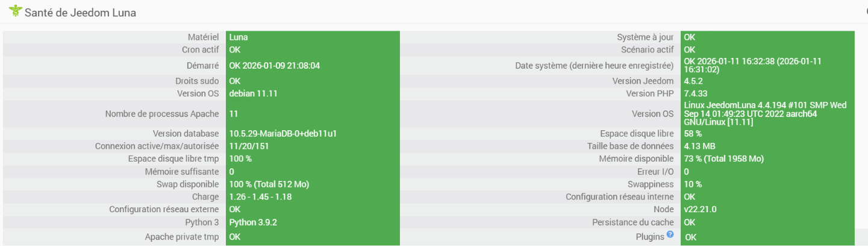This screenshot has width=868, height=246.
Task: Click the Node v22.21.0 version cell
Action: pos(700,209)
